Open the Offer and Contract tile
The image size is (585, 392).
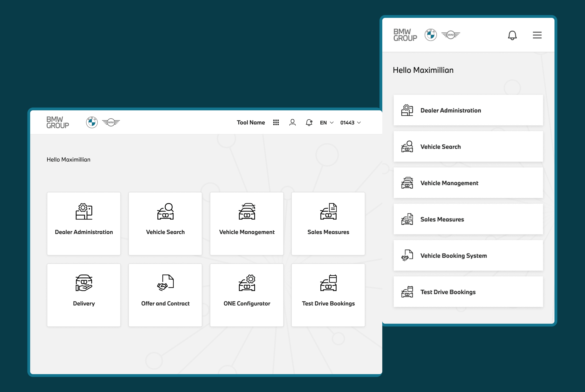tap(165, 295)
